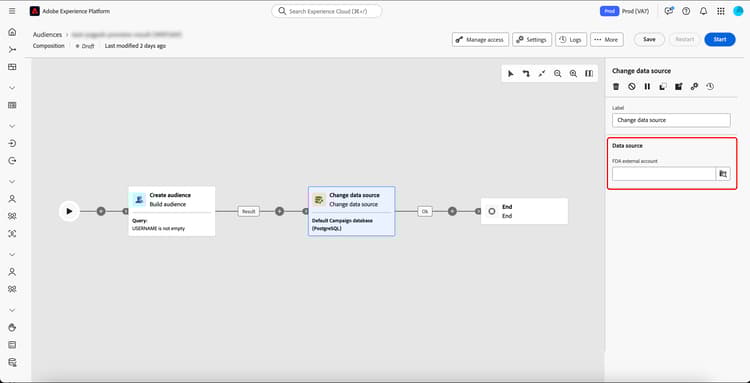This screenshot has width=750, height=383.
Task: Open the table grid icon in sidebar
Action: [12, 105]
